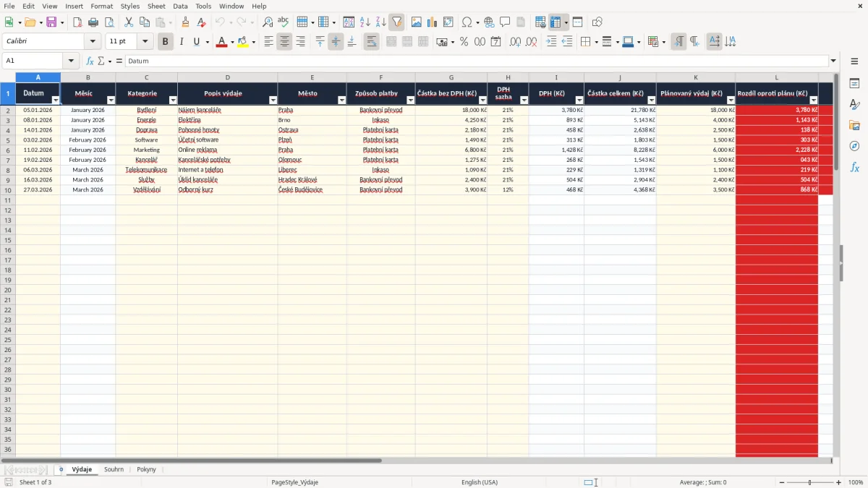This screenshot has height=488, width=868.
Task: Click the zoom slider in status bar
Action: 809,482
